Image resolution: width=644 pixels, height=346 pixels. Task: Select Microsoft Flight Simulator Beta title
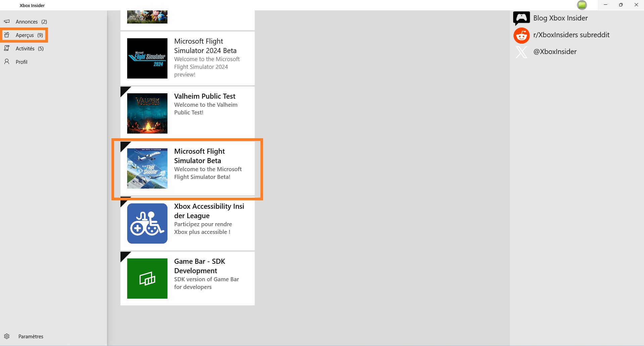[199, 156]
